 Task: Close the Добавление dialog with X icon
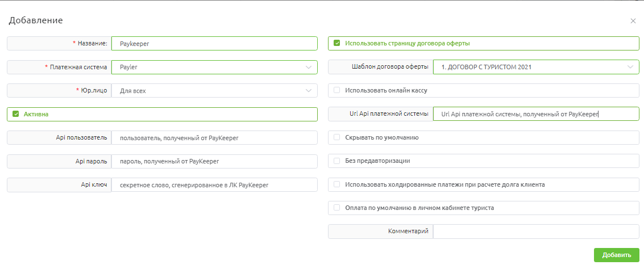click(x=633, y=21)
